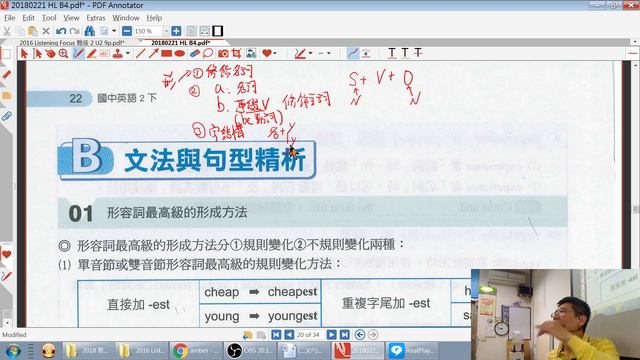640x360 pixels.
Task: Select the Text box tool
Action: (x=104, y=53)
